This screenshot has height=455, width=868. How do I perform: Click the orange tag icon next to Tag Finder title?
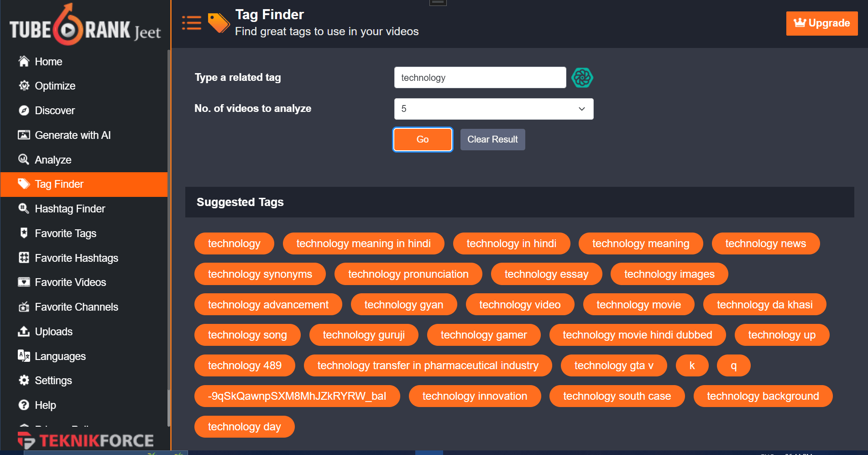pos(219,23)
